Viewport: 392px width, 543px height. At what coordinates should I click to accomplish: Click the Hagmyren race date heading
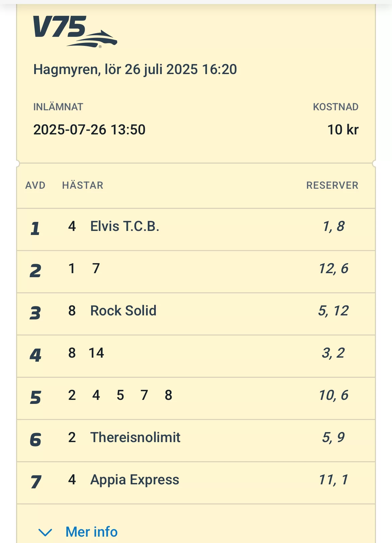pyautogui.click(x=135, y=70)
